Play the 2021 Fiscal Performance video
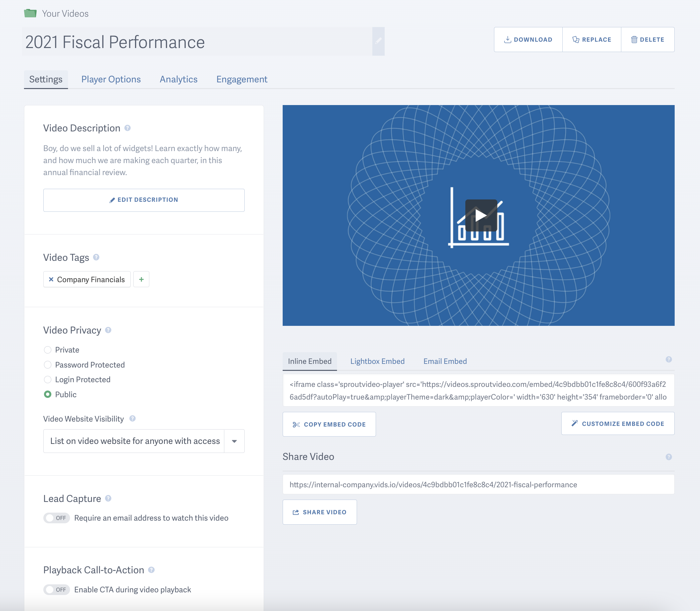Screen dimensions: 700x611 [x=481, y=215]
